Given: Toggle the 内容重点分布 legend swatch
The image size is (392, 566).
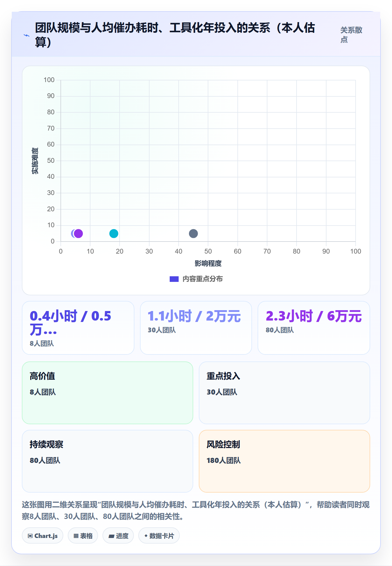Looking at the screenshot, I should [174, 279].
